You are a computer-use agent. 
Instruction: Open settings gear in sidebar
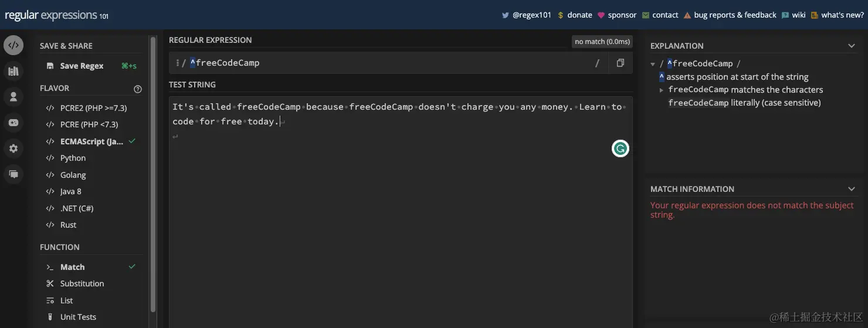[x=13, y=148]
